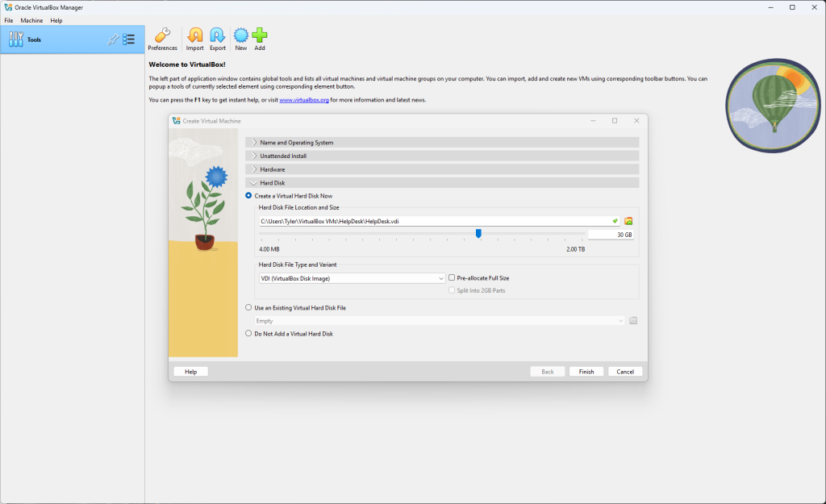Open the Tools list menu icon
The height and width of the screenshot is (504, 826).
129,40
